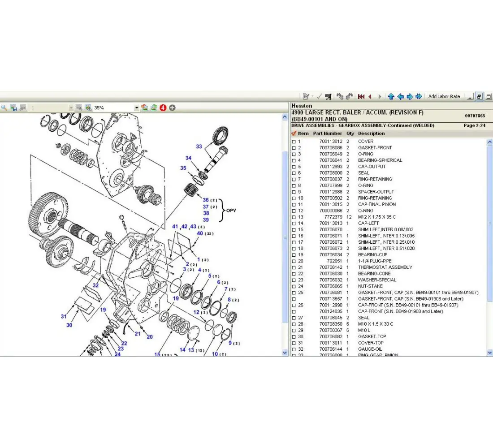This screenshot has width=493, height=448.
Task: Go to previous page using red left arrow
Action: tap(370, 96)
